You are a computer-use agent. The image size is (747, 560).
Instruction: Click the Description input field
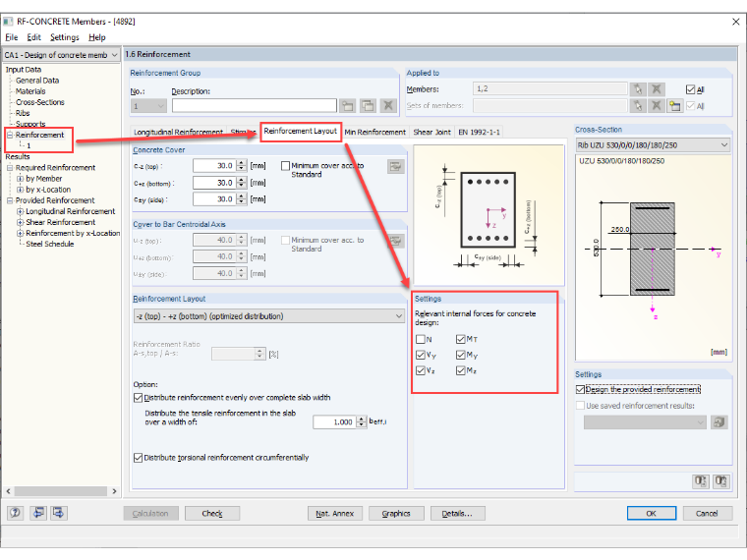tap(255, 106)
